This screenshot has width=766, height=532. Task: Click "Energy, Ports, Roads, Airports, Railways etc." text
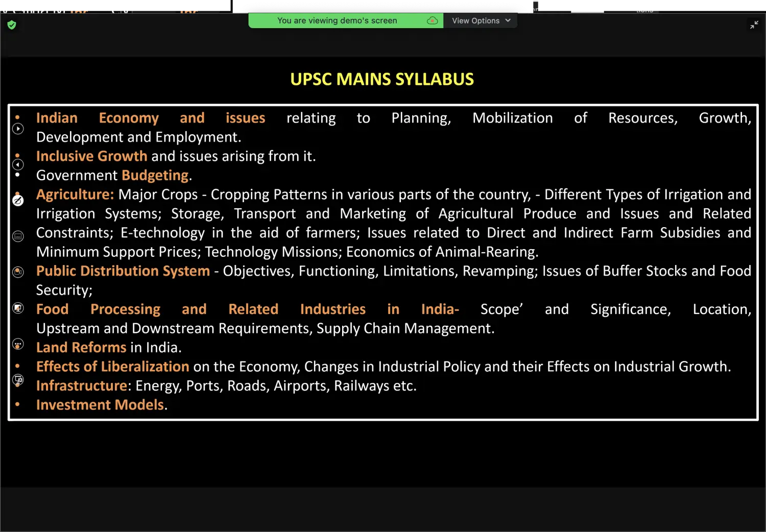(x=276, y=386)
